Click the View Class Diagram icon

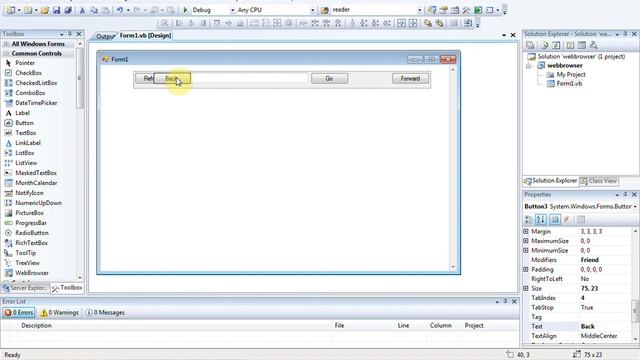click(x=593, y=45)
